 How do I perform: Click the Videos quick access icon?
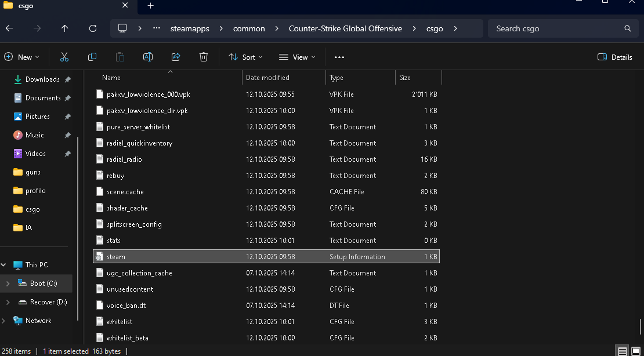[x=17, y=154]
